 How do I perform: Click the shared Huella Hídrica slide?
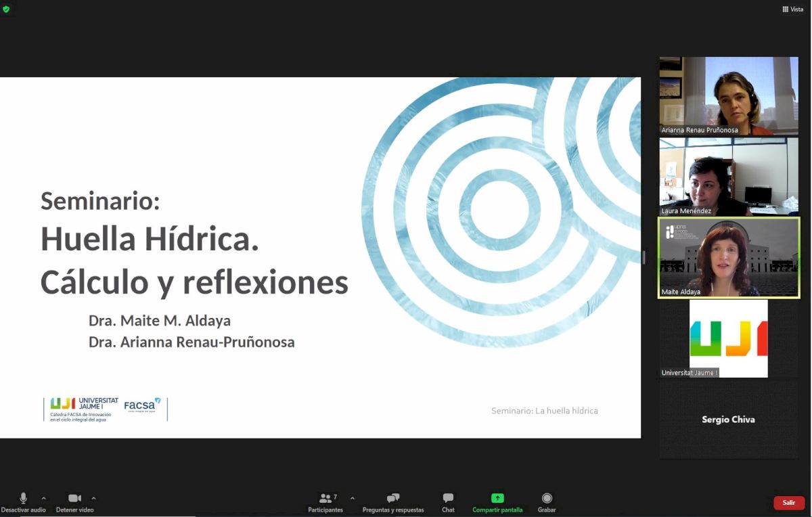pyautogui.click(x=320, y=257)
